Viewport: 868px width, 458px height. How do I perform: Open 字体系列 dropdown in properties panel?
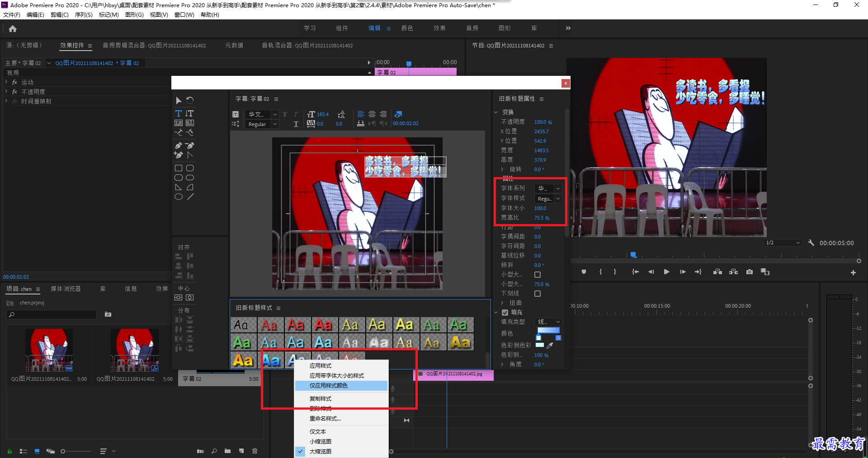[x=548, y=188]
